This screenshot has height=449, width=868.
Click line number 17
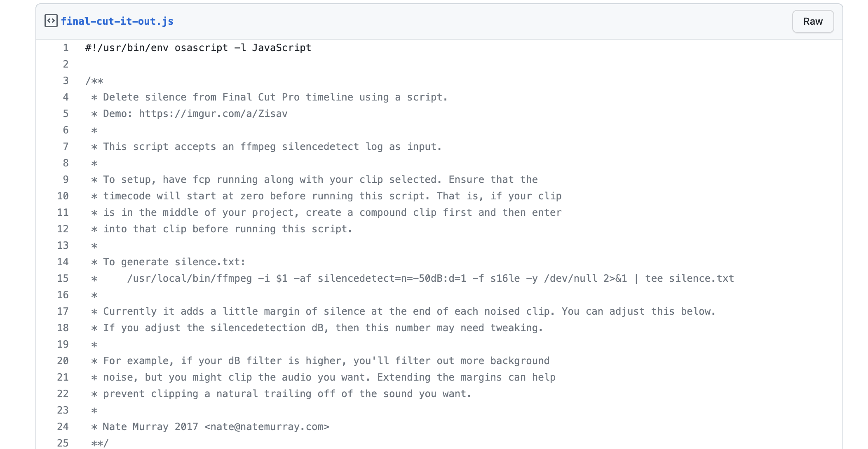[x=63, y=311]
